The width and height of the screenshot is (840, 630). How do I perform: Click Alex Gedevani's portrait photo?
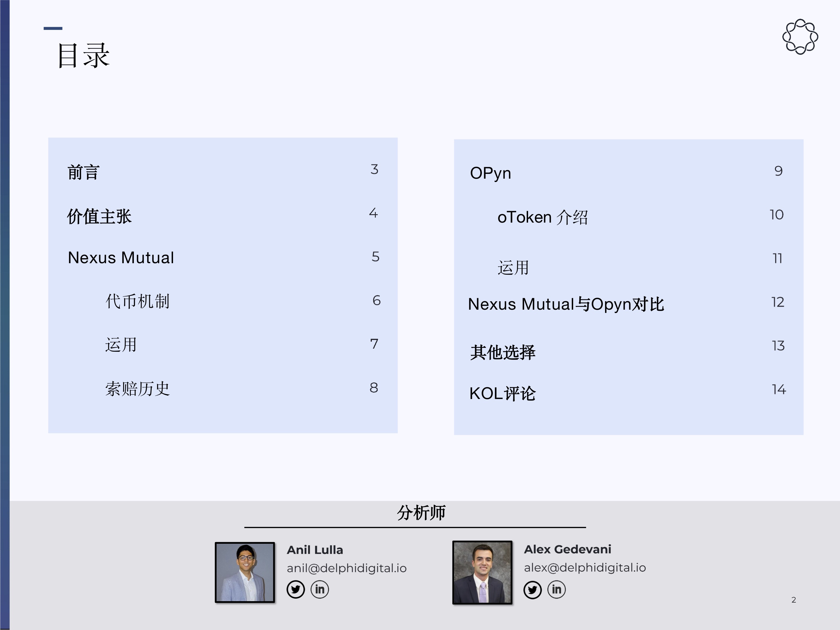coord(482,572)
